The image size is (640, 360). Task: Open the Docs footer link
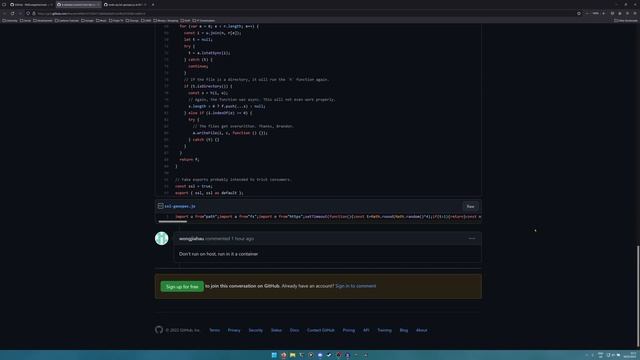pos(294,330)
